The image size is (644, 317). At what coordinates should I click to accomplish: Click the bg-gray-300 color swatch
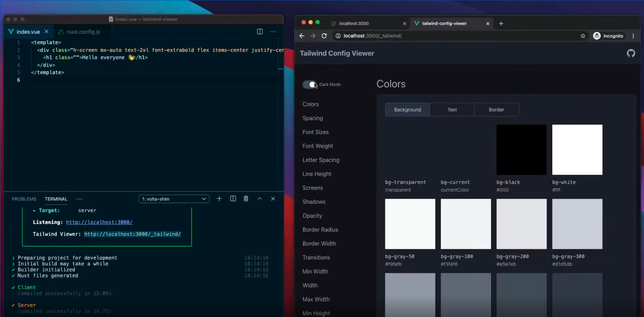577,224
